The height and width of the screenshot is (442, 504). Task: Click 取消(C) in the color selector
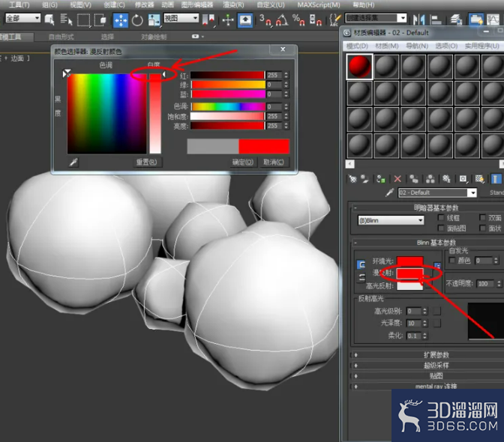point(274,163)
